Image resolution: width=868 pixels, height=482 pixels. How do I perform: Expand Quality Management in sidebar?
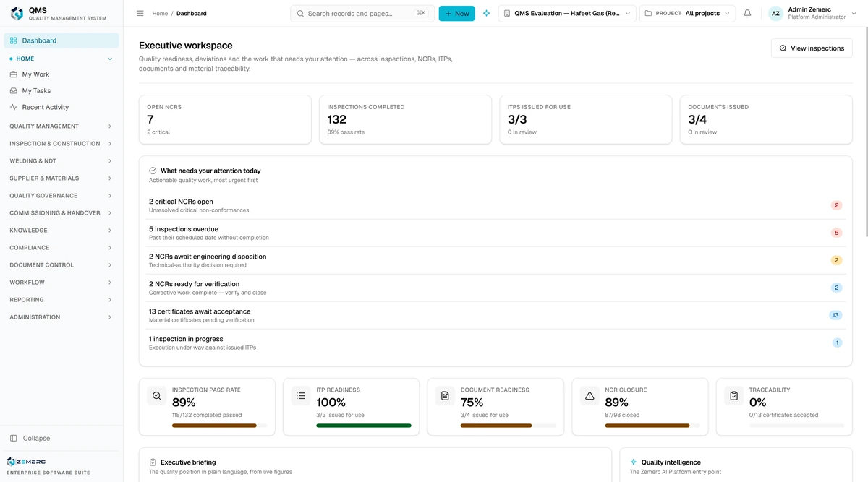pos(61,126)
